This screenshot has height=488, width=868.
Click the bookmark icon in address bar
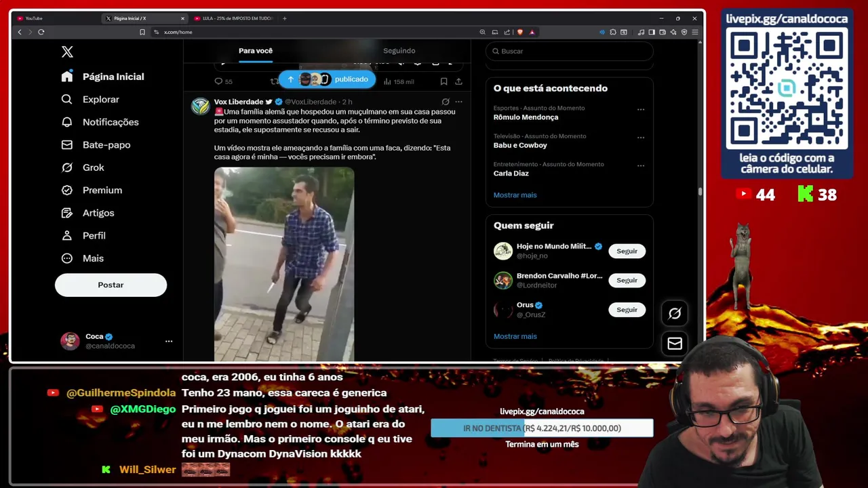click(x=142, y=32)
